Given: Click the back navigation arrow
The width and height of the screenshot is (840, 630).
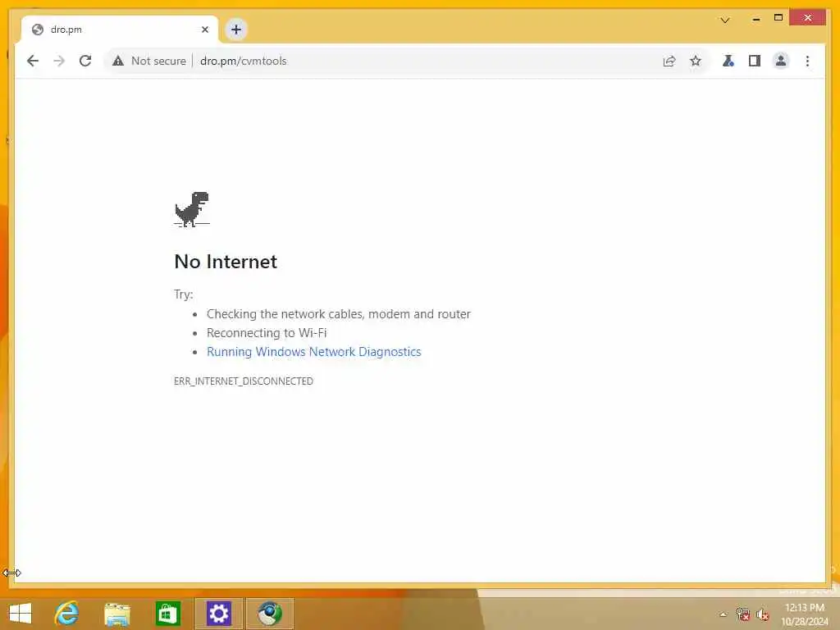Looking at the screenshot, I should (x=33, y=61).
